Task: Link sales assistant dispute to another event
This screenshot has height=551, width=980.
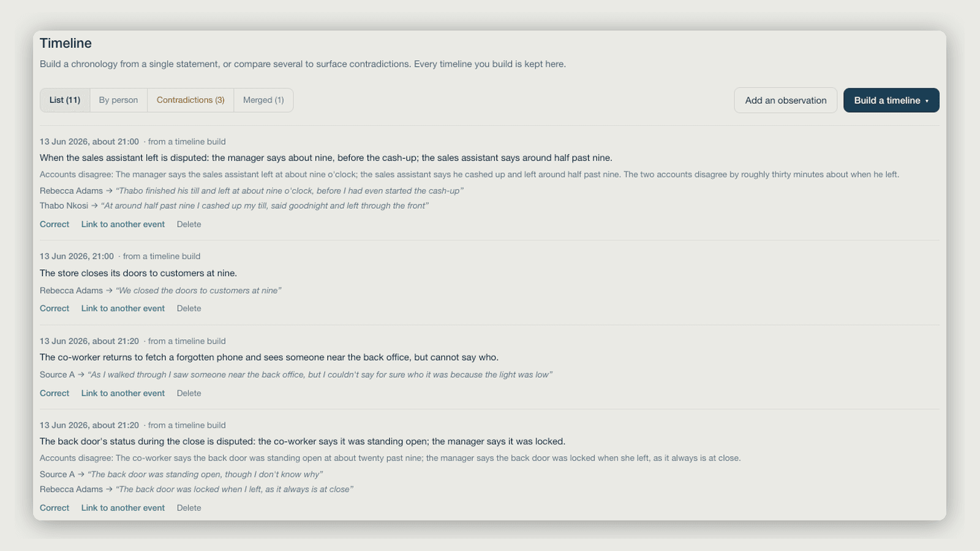Action: click(123, 224)
